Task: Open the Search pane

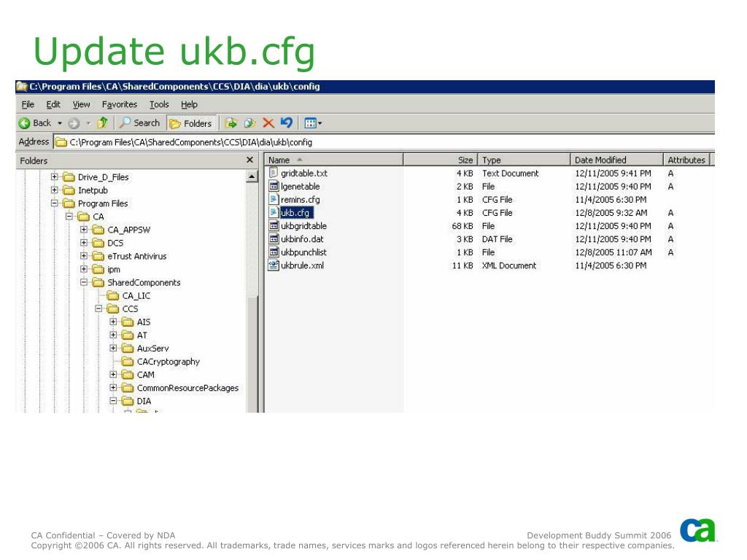Action: click(139, 122)
